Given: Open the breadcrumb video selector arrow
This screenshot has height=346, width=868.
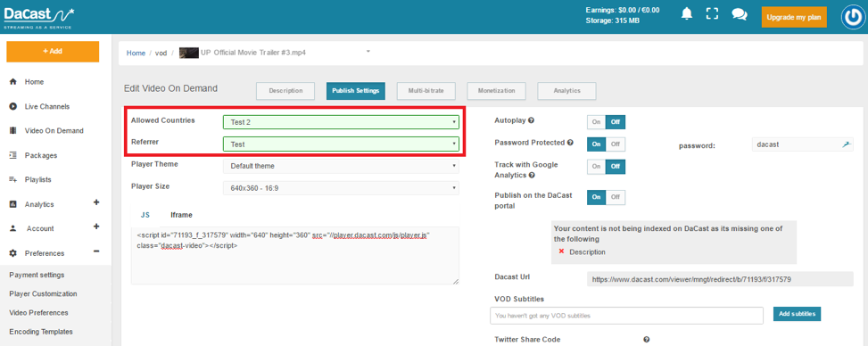Looking at the screenshot, I should tap(368, 52).
